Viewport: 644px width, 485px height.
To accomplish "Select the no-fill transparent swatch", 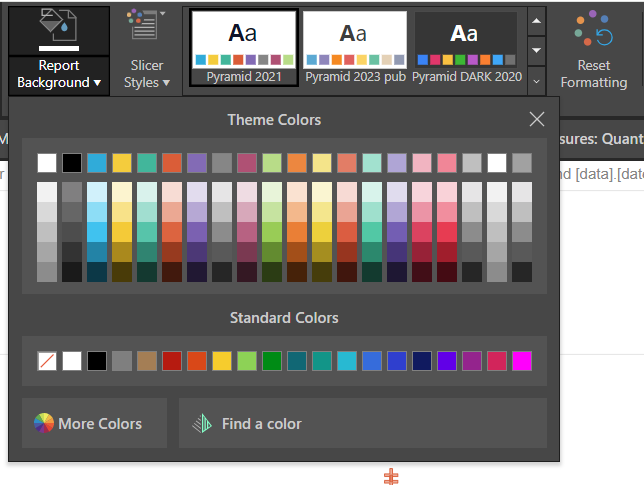I will [47, 361].
